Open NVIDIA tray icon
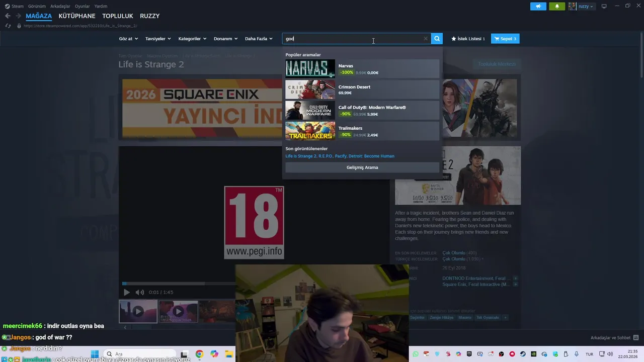 tap(533, 354)
